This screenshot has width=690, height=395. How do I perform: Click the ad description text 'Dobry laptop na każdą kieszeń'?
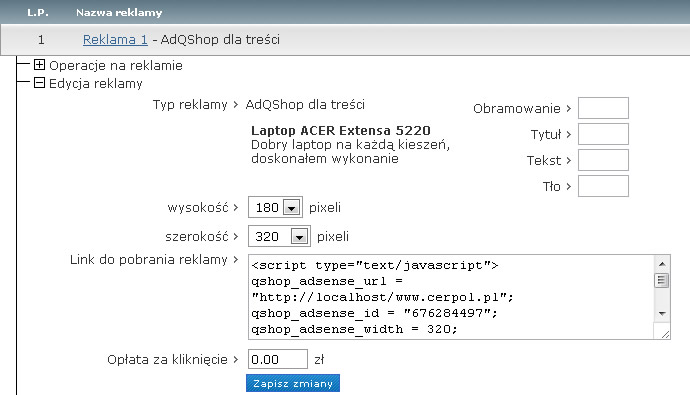[350, 144]
